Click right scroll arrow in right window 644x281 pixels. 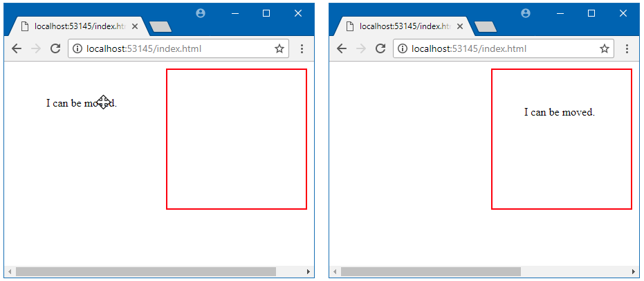(634, 271)
